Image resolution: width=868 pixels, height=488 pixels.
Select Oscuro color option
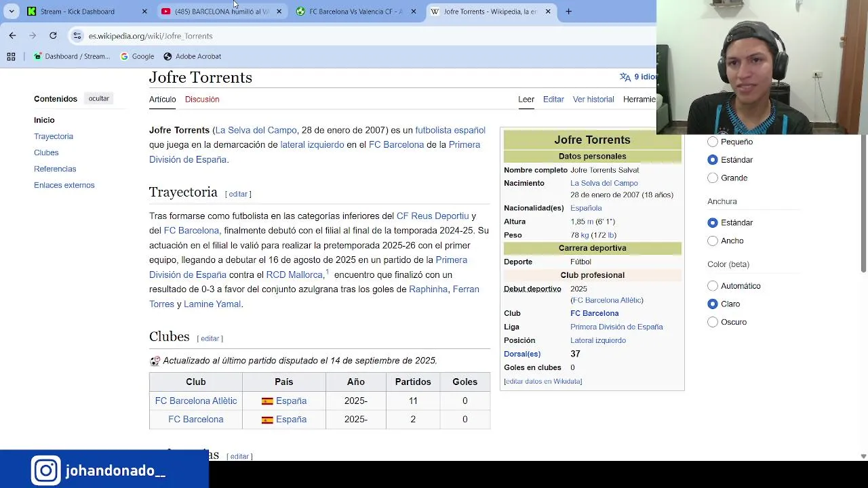click(713, 322)
